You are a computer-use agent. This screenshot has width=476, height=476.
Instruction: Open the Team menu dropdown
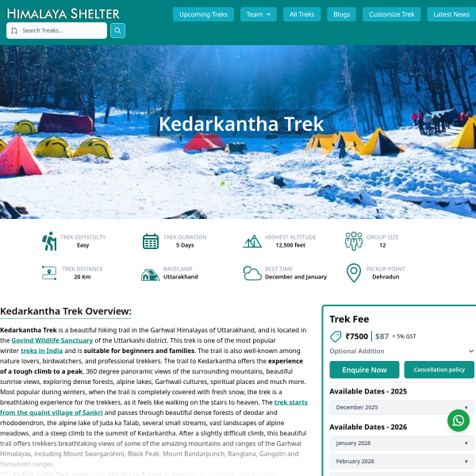pyautogui.click(x=259, y=14)
